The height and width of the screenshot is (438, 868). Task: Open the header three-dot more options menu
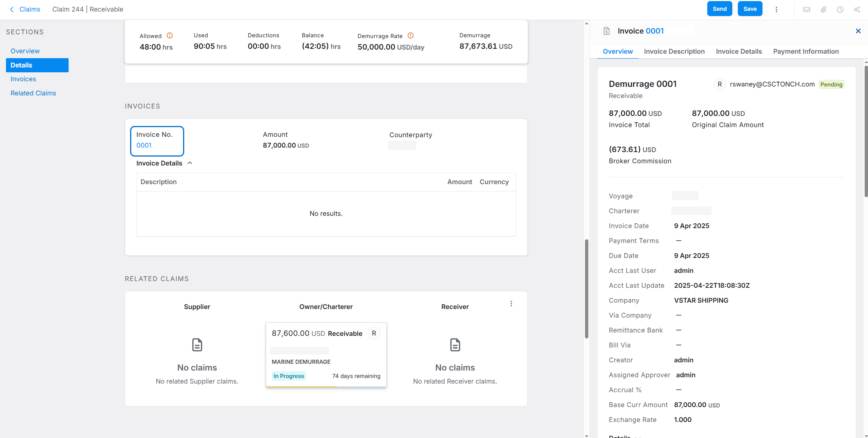(x=776, y=10)
